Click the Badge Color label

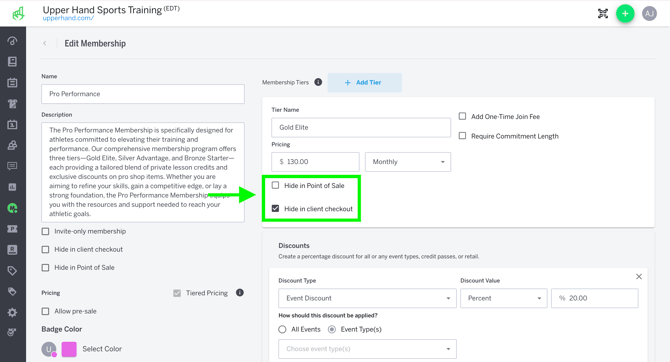(62, 329)
